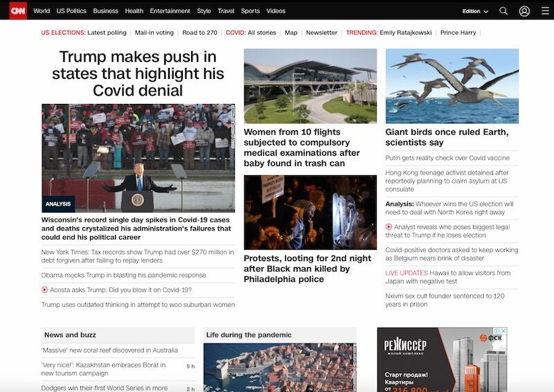Open the user account profile icon
Screen dimensions: 554x392
tap(524, 11)
